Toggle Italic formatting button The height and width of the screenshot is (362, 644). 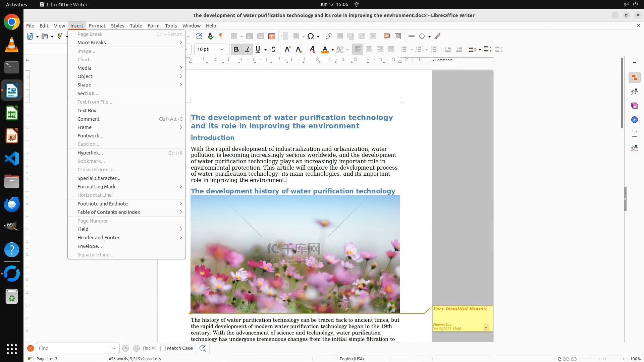coord(247,50)
